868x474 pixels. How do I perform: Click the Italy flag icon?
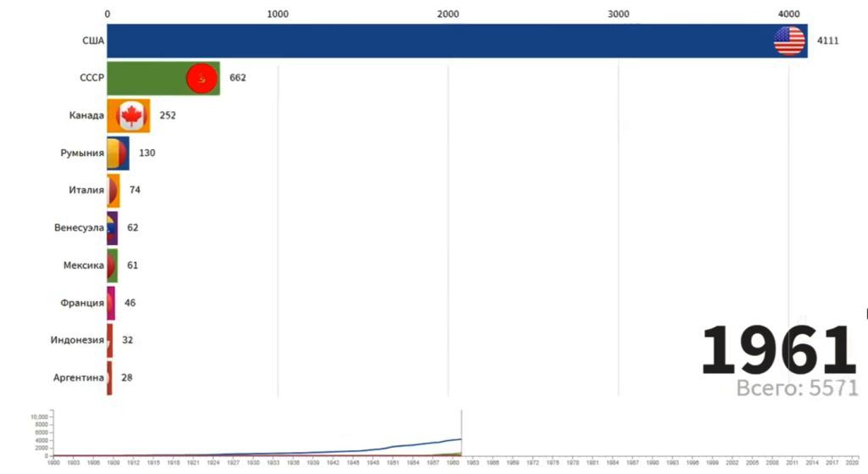point(113,191)
